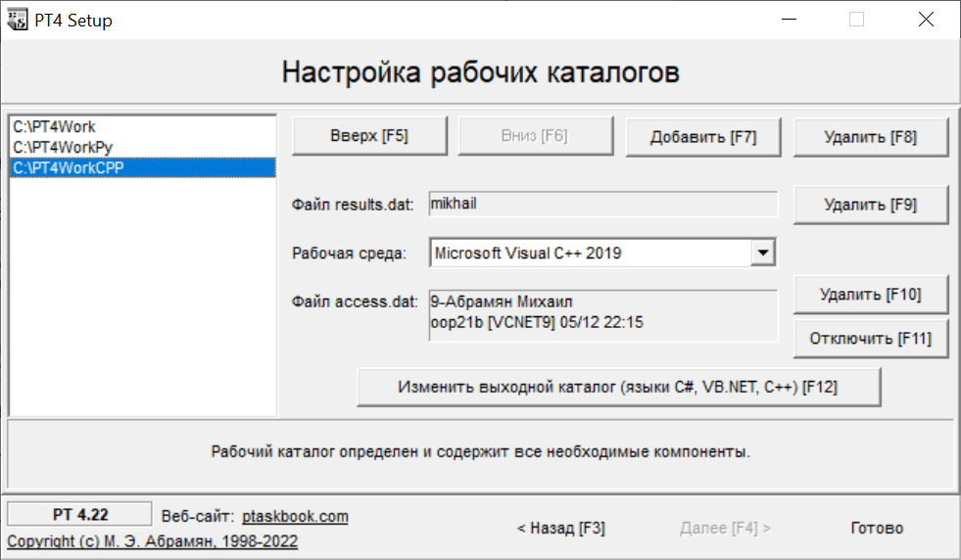Viewport: 961px width, 560px height.
Task: Click Удалить [F9] next to results.dat
Action: pyautogui.click(x=871, y=205)
